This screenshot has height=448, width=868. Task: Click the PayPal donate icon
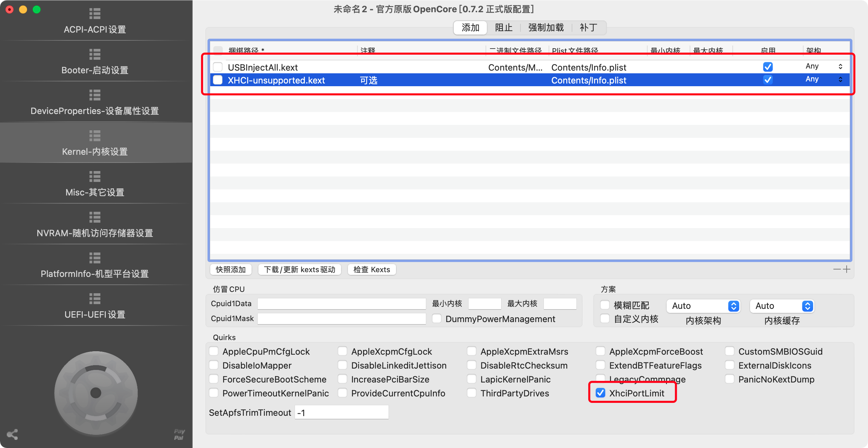tap(179, 434)
